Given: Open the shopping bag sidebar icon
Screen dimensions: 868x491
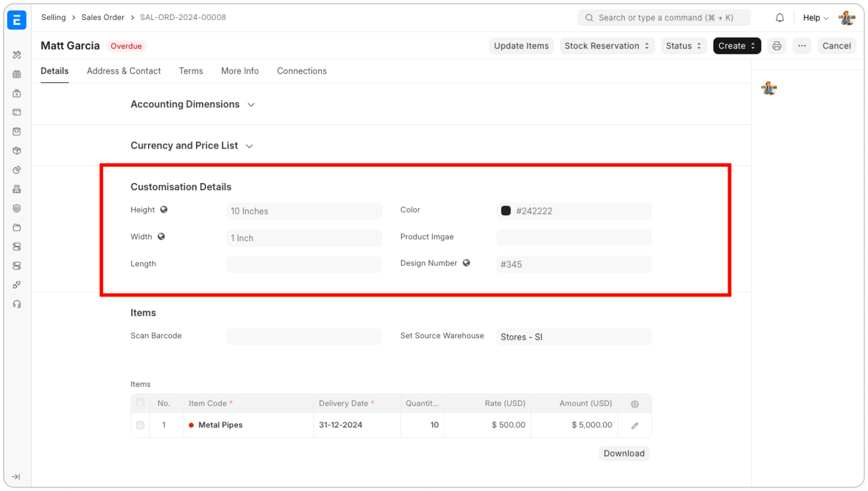Looking at the screenshot, I should (17, 131).
